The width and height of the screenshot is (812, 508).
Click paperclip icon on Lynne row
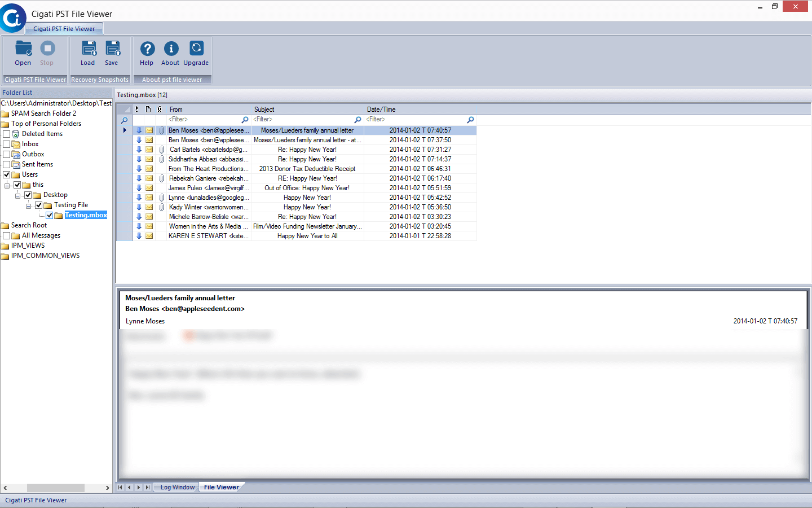tap(161, 198)
